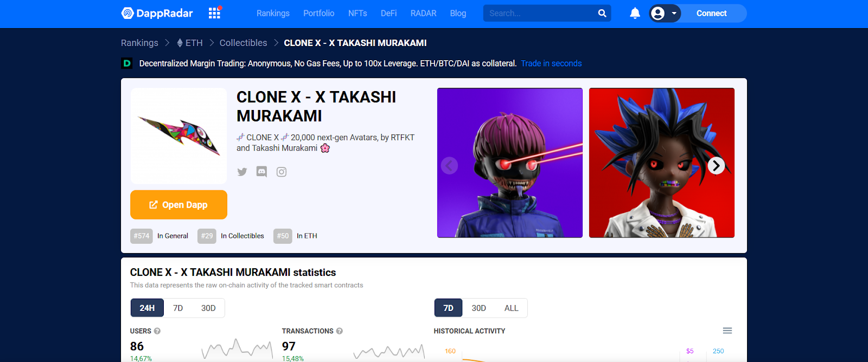
Task: Click the search magnifier icon
Action: (x=602, y=13)
